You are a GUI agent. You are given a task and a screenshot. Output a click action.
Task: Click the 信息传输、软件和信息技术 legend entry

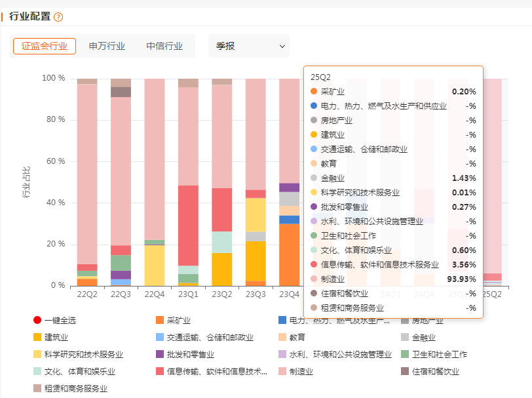(x=212, y=371)
